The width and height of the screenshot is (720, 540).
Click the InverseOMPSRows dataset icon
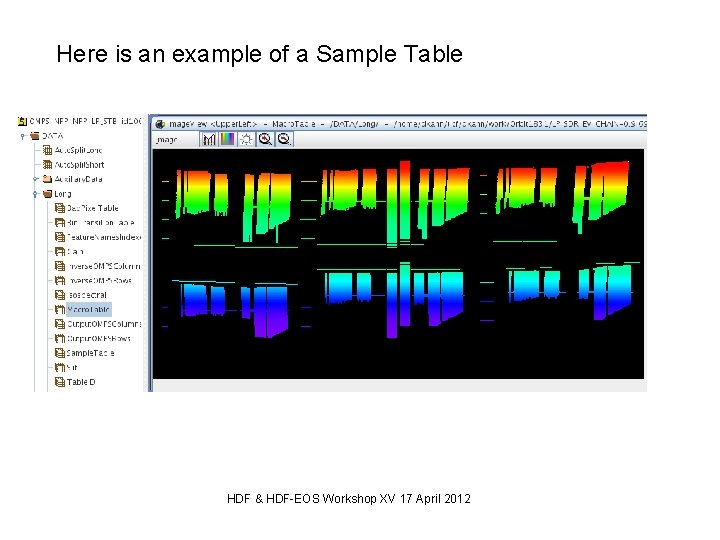click(60, 281)
